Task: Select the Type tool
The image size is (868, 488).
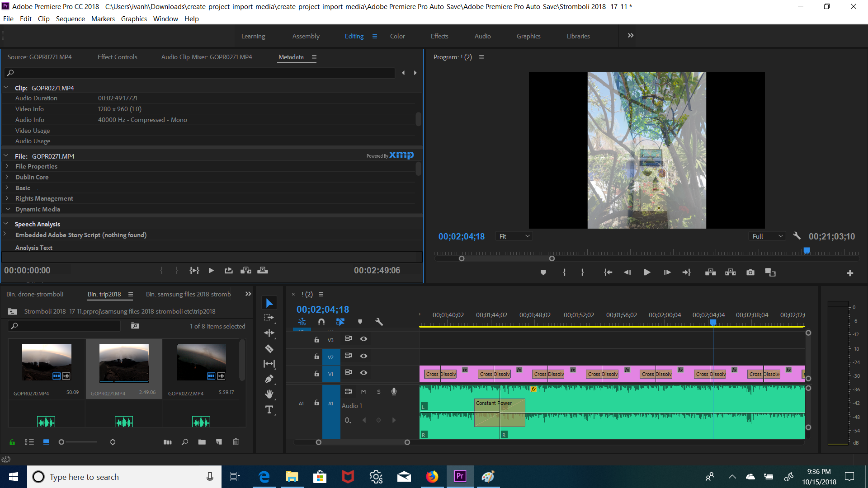Action: click(x=269, y=409)
